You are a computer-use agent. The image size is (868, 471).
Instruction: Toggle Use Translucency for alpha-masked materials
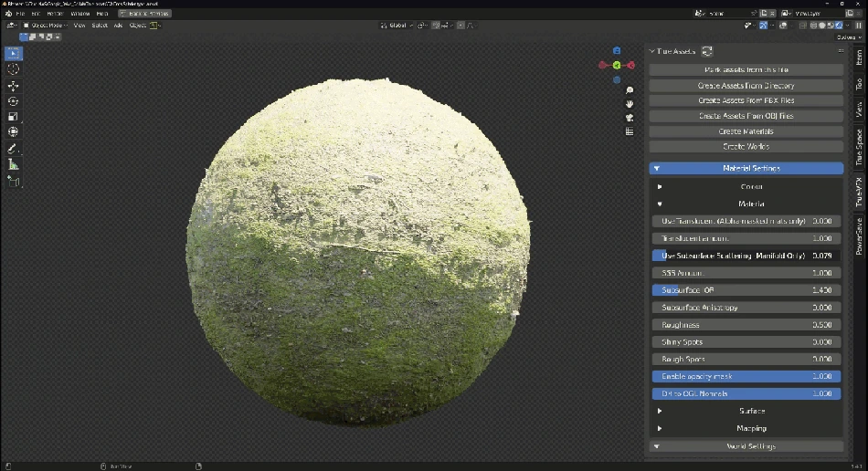pyautogui.click(x=745, y=221)
